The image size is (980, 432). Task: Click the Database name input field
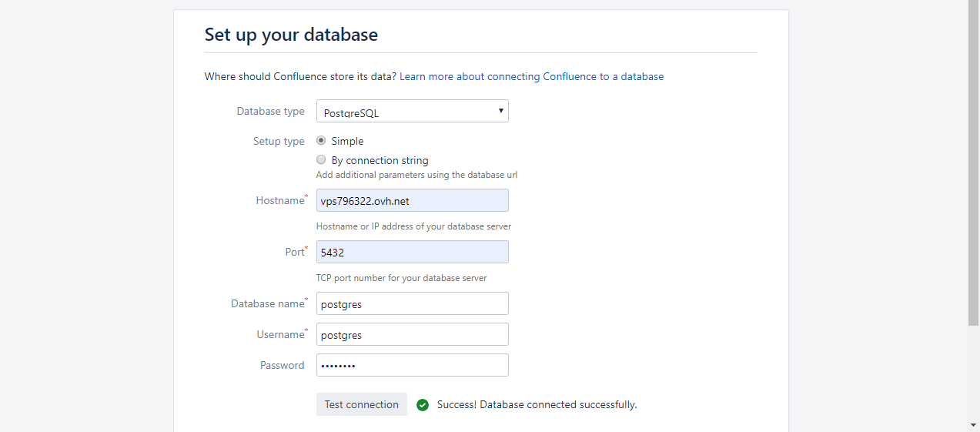[x=412, y=303]
